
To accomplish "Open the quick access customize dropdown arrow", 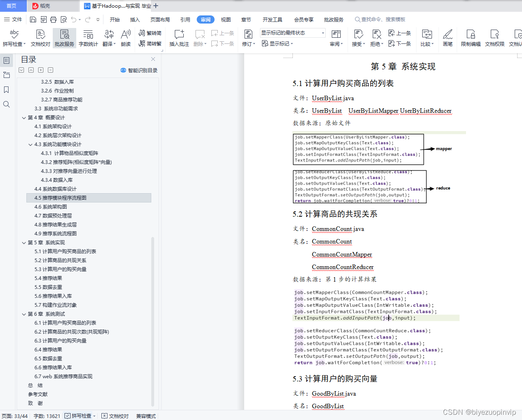I will coord(98,19).
